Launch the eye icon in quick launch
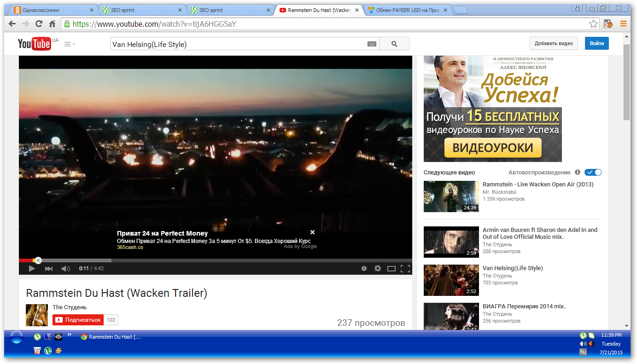 point(58,336)
